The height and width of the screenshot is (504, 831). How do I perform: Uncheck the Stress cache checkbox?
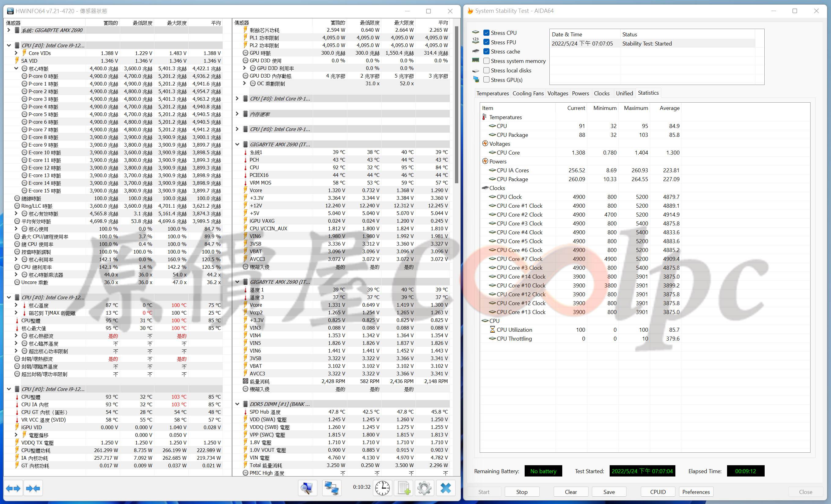(486, 52)
